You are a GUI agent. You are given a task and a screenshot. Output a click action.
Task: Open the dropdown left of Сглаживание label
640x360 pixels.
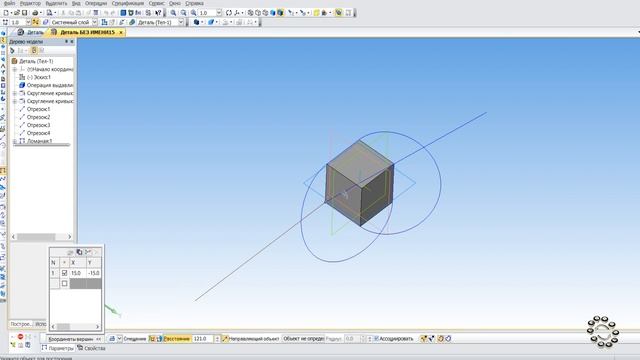(x=119, y=338)
